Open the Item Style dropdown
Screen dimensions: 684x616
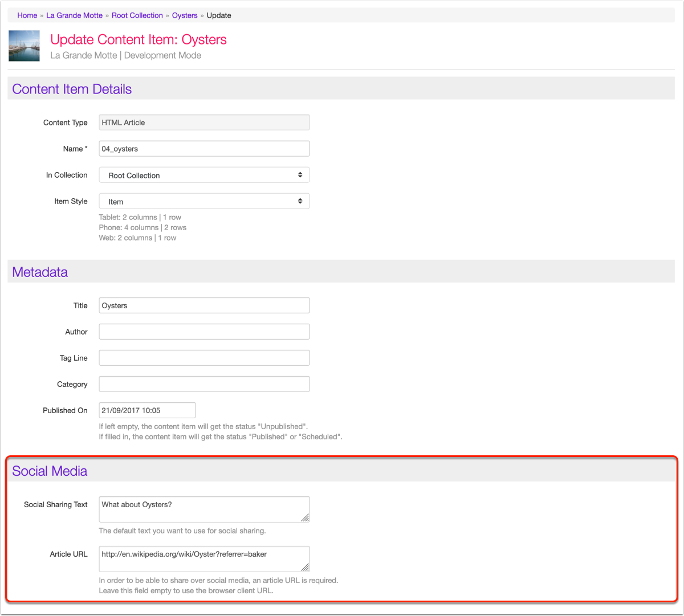click(204, 201)
